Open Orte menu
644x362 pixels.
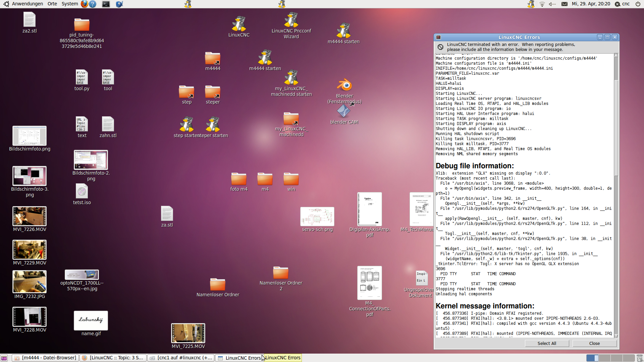coord(52,4)
